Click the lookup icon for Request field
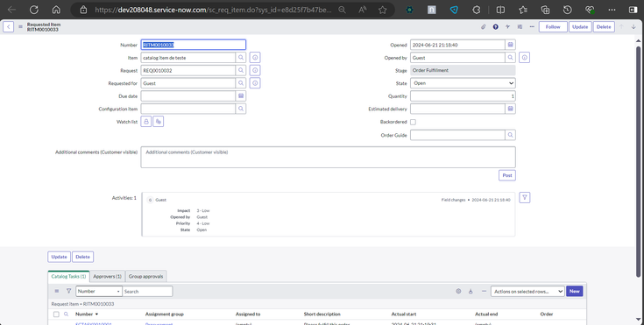 (241, 70)
